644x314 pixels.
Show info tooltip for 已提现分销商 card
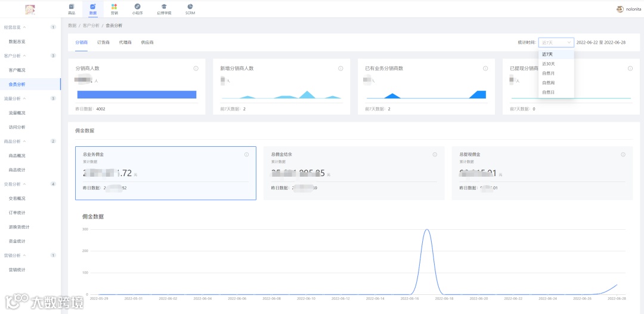(630, 69)
